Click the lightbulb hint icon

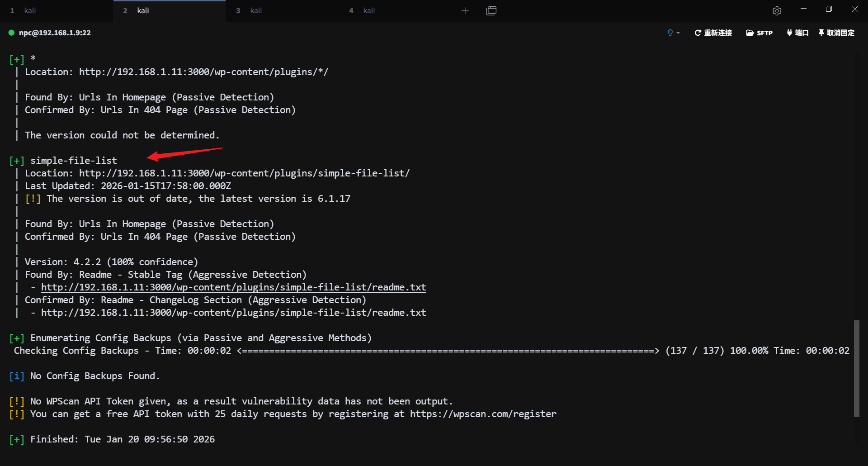(670, 33)
